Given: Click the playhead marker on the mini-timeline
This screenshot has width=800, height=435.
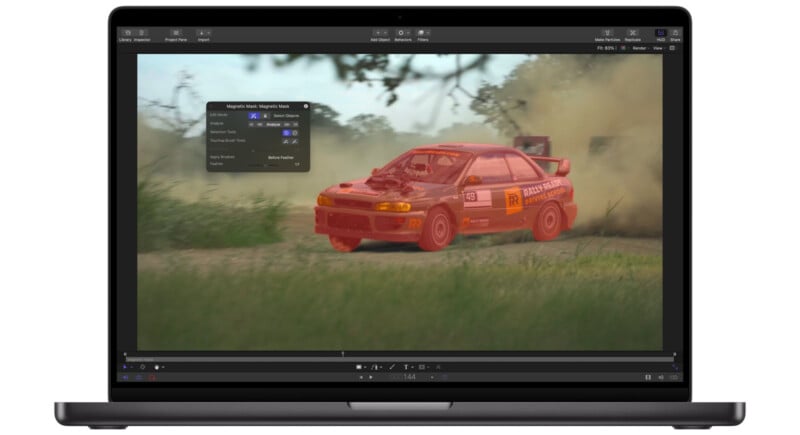Looking at the screenshot, I should coord(343,353).
